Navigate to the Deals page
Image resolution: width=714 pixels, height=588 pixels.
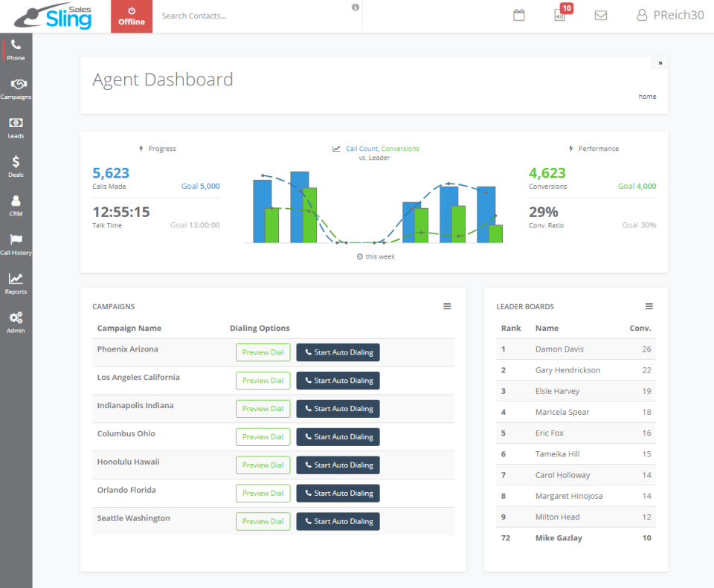coord(16,166)
